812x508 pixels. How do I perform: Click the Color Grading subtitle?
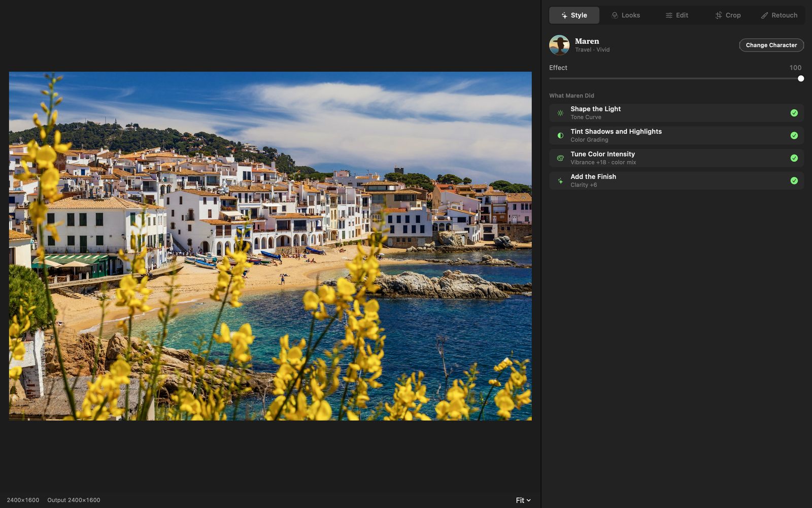(x=589, y=140)
